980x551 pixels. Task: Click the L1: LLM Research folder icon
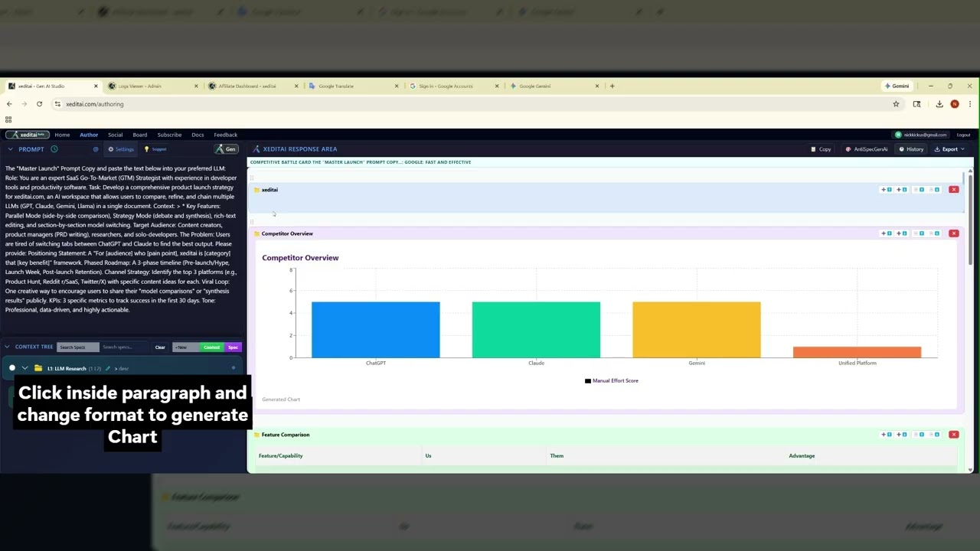click(x=38, y=368)
